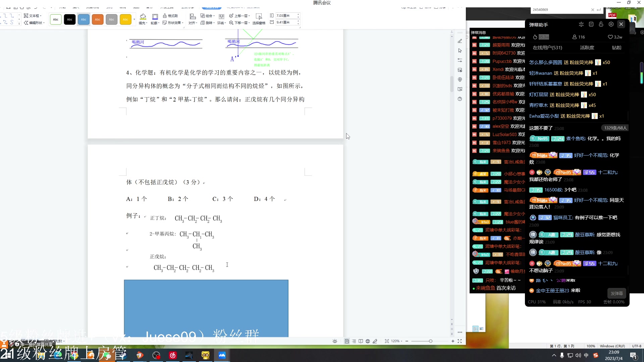Increase shape height with the 7.03厘米 stepper
The image size is (644, 362).
pos(298,14)
